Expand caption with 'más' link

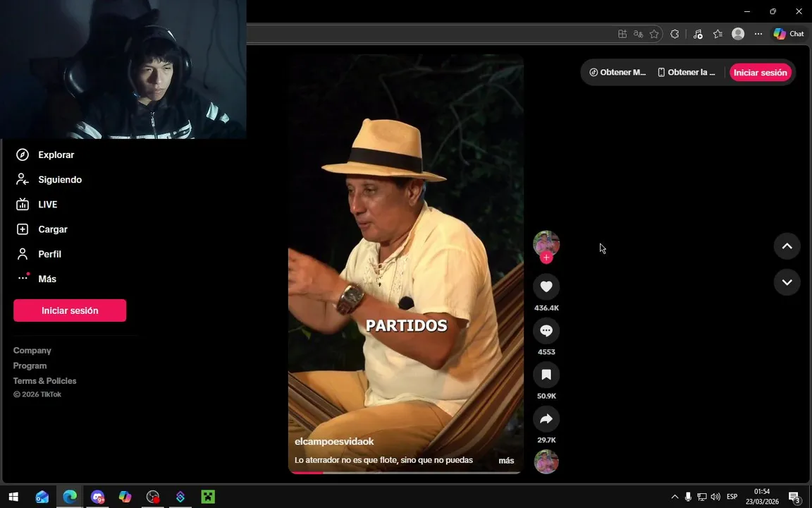(x=506, y=460)
